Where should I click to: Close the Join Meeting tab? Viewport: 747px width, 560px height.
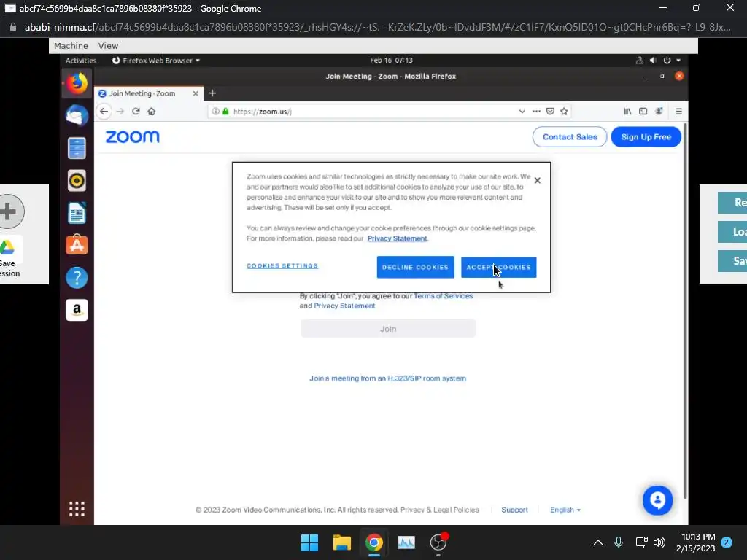click(x=196, y=93)
